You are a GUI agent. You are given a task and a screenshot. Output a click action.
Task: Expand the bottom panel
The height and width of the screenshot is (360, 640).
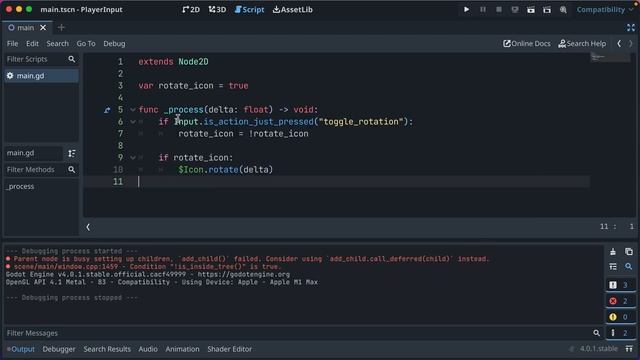629,349
